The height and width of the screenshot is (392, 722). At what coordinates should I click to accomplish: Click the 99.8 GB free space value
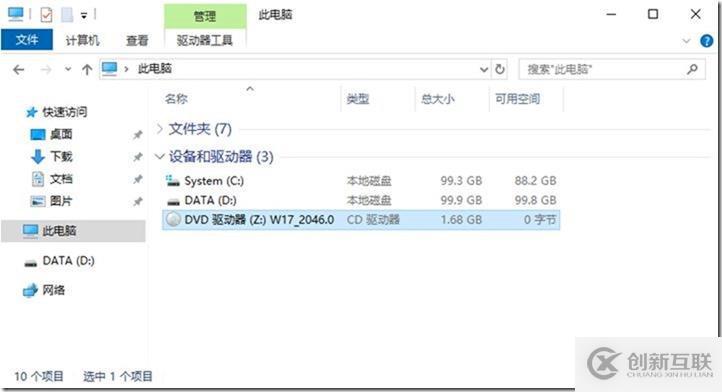536,200
